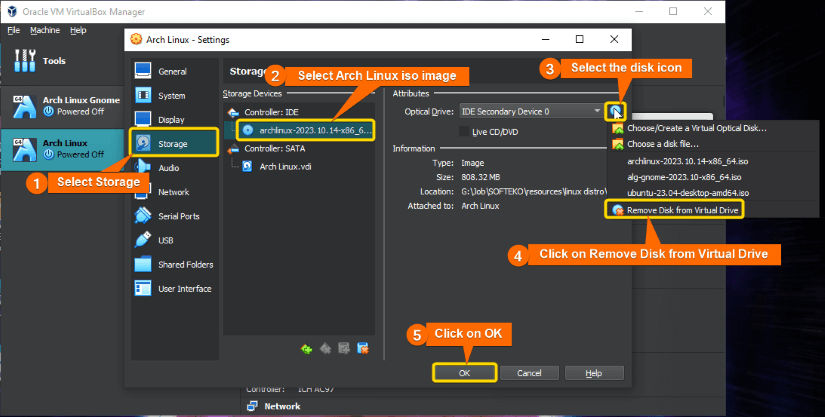Select the archlinux-2023.10.14 iso tree entry

(306, 130)
